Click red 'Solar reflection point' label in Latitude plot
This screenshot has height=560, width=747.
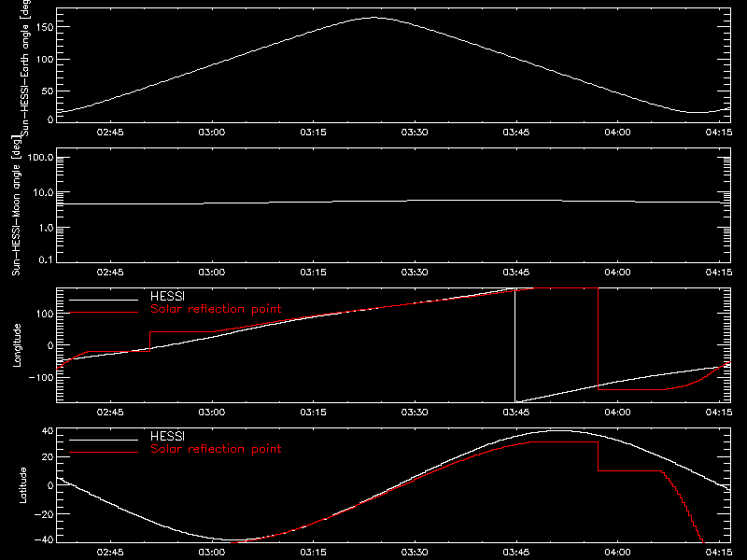pyautogui.click(x=216, y=449)
